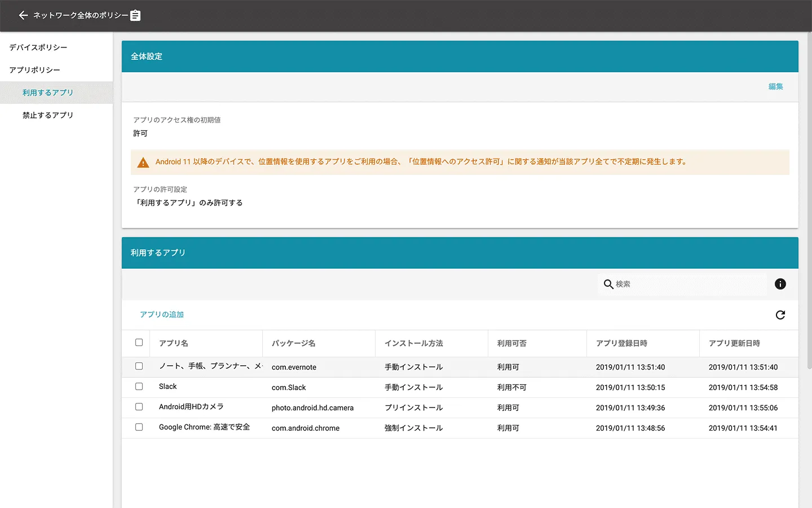
Task: Click the warning triangle in the Android 11 notice
Action: coord(143,163)
